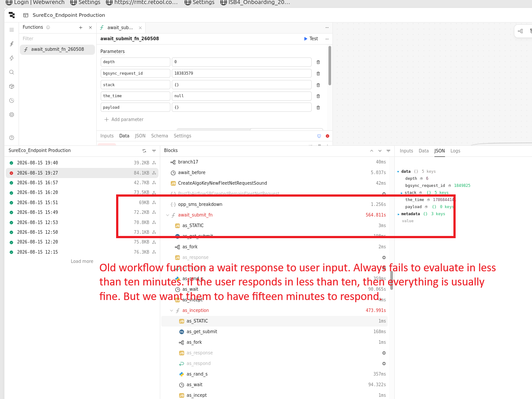This screenshot has width=532, height=399.
Task: Open the Inputs tab in run panel
Action: coord(406,151)
